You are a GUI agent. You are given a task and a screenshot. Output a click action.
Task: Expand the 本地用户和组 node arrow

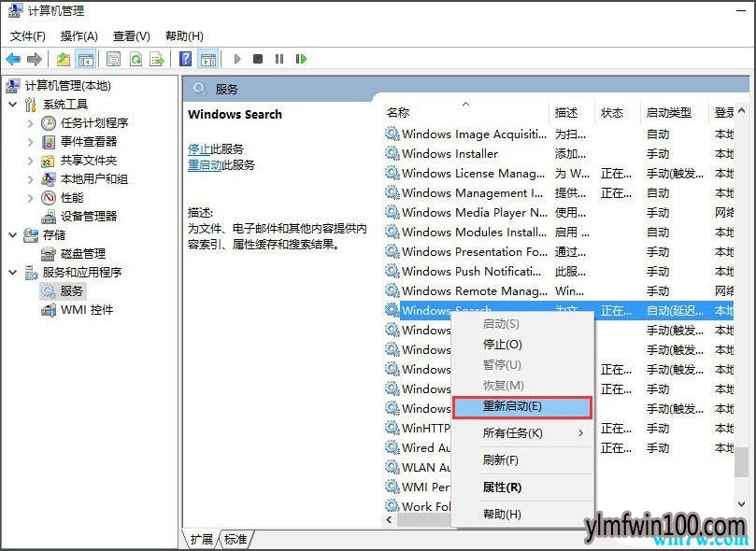(31, 179)
